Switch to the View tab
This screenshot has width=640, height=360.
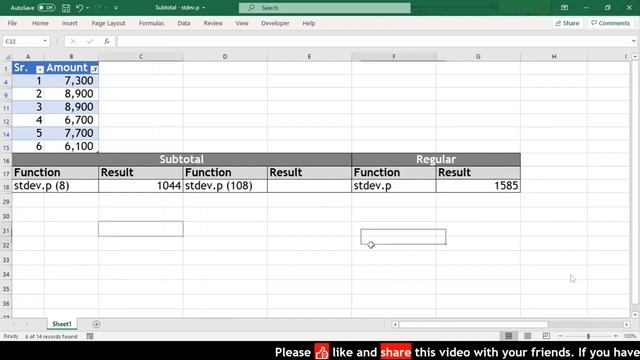pos(242,23)
